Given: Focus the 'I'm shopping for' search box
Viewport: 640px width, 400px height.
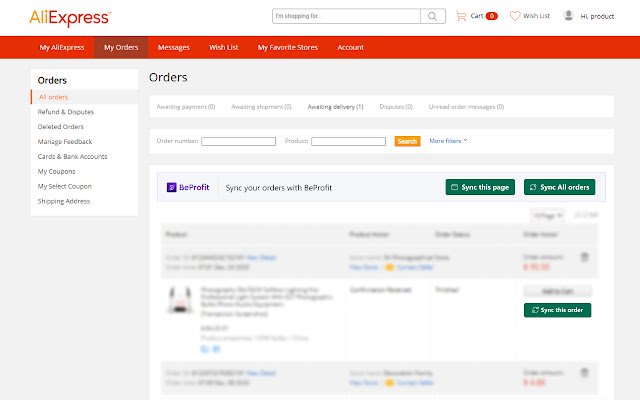Looking at the screenshot, I should coord(346,16).
